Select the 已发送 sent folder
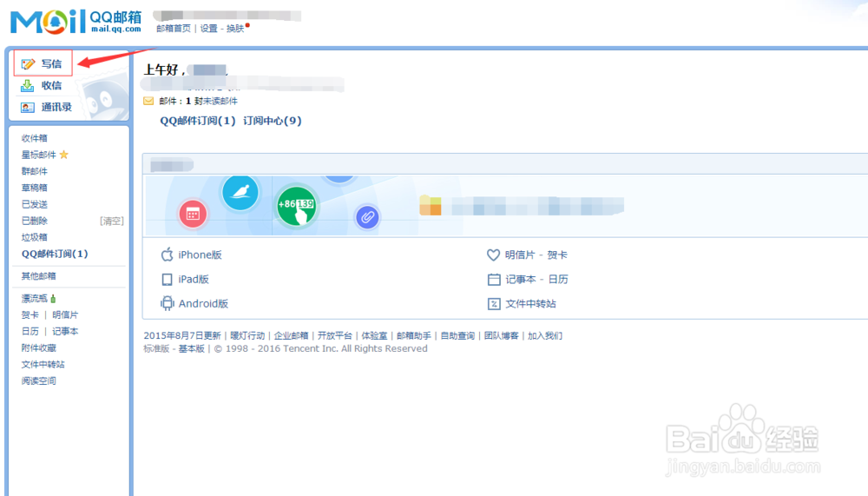The height and width of the screenshot is (496, 868). [35, 204]
